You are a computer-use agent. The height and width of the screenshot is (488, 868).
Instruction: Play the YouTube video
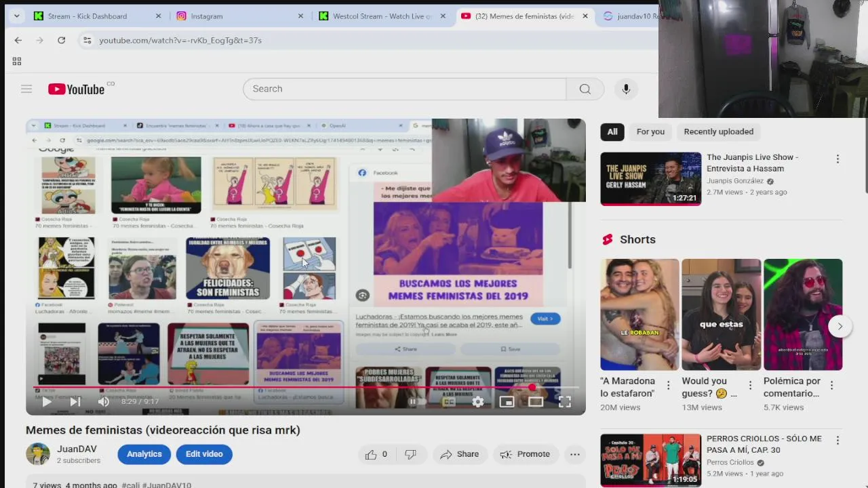click(x=47, y=401)
